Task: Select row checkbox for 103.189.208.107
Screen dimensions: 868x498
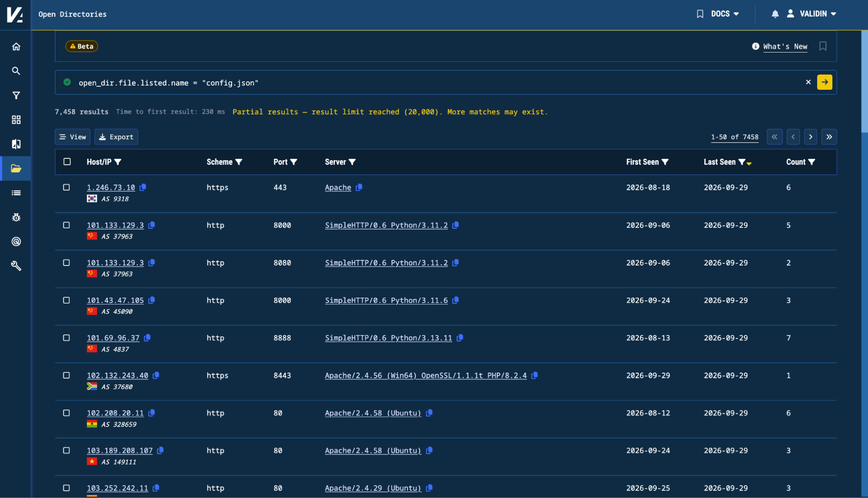Action: (x=66, y=451)
